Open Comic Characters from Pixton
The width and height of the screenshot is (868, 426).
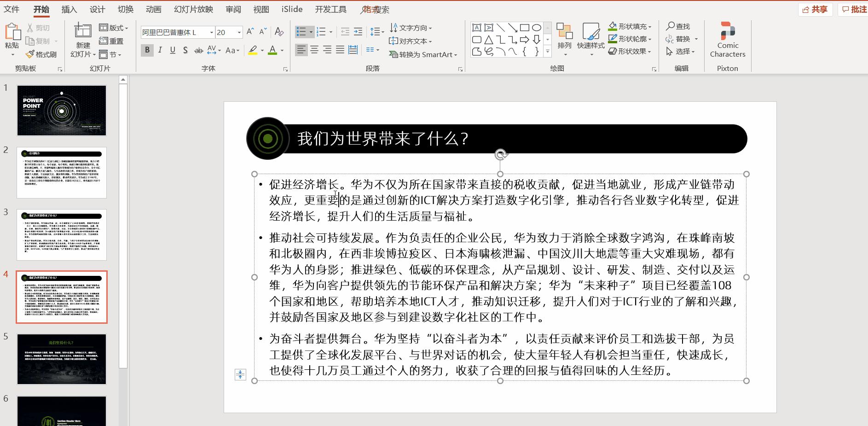click(x=728, y=40)
